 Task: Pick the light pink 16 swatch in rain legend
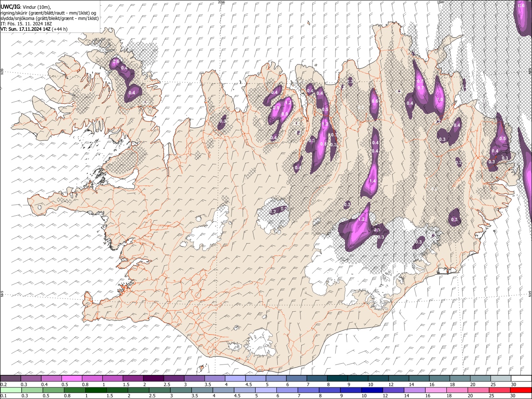tap(436, 390)
